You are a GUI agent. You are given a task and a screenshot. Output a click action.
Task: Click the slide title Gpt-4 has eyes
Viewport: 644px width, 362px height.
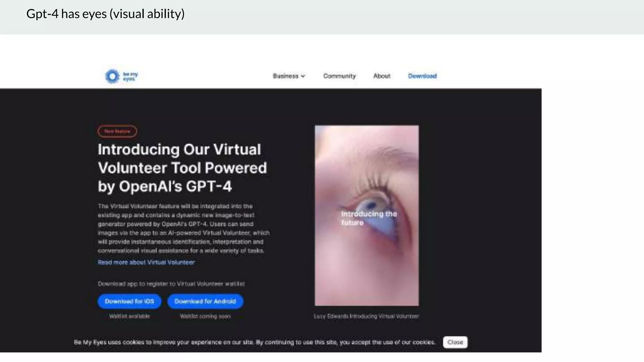(x=105, y=14)
